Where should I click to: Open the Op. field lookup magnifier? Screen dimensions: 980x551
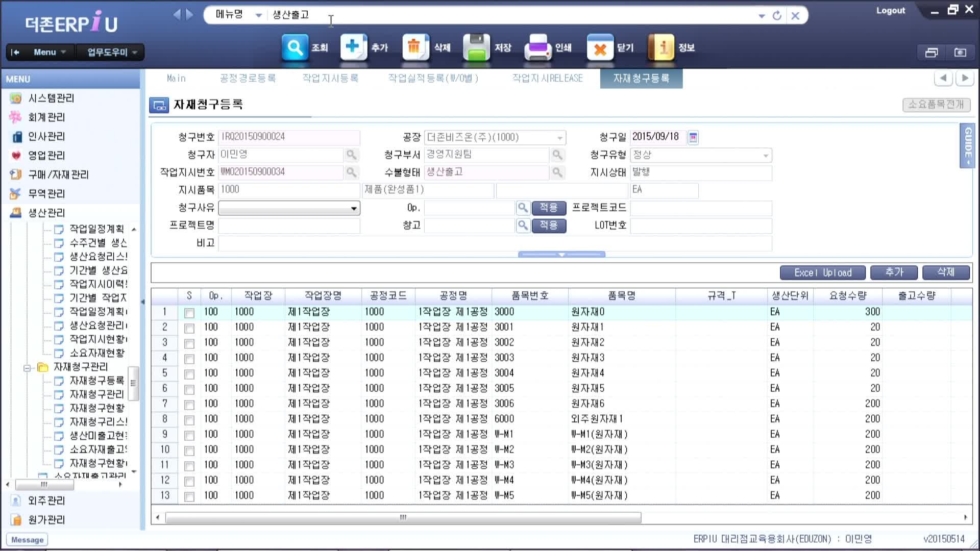523,208
